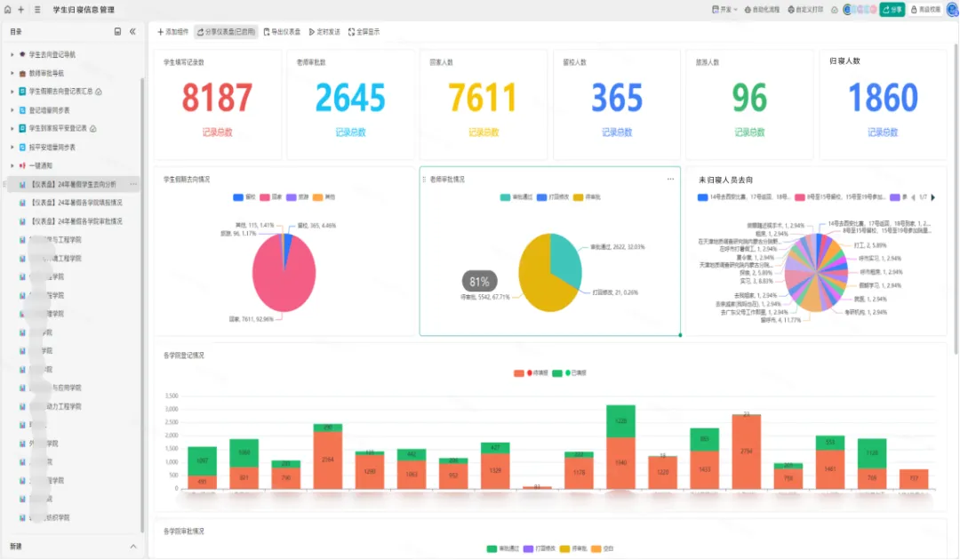Toggle 打回修改 in 各学院审批情况 legend
Screen dimensions: 960x560
tap(540, 548)
